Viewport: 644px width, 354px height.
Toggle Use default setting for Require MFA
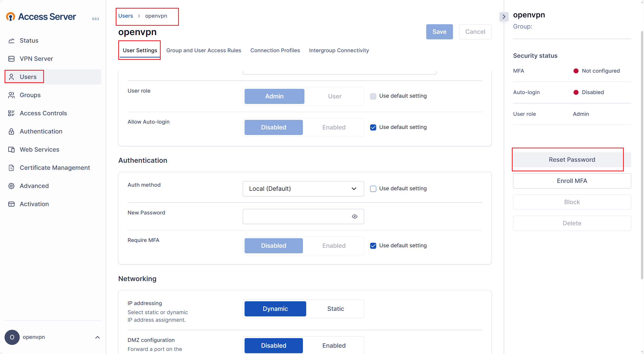click(373, 246)
